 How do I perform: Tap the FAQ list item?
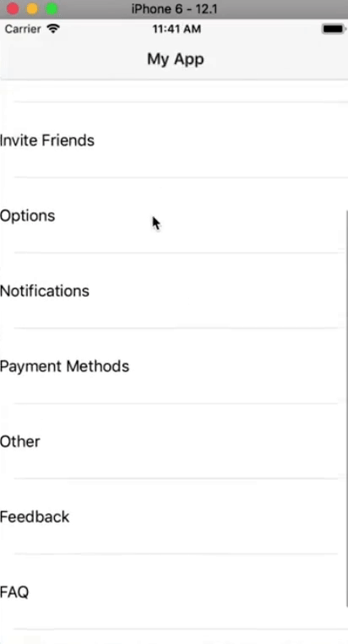tap(174, 592)
